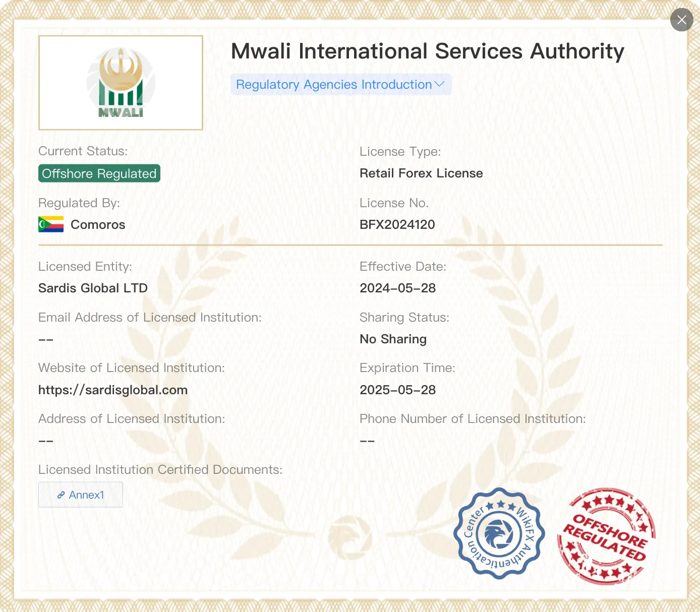
Task: Select the website https://sardisglobal.com
Action: click(113, 390)
